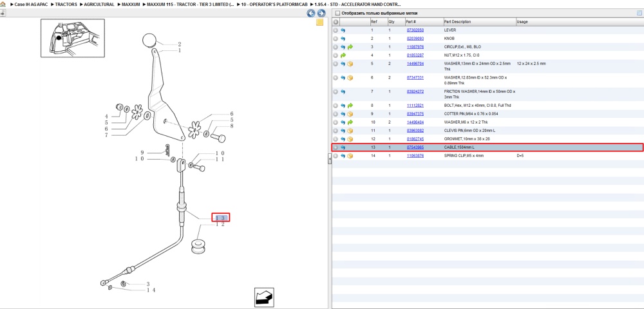Toggle the selection circle for NUT row
The width and height of the screenshot is (644, 309).
coord(336,55)
